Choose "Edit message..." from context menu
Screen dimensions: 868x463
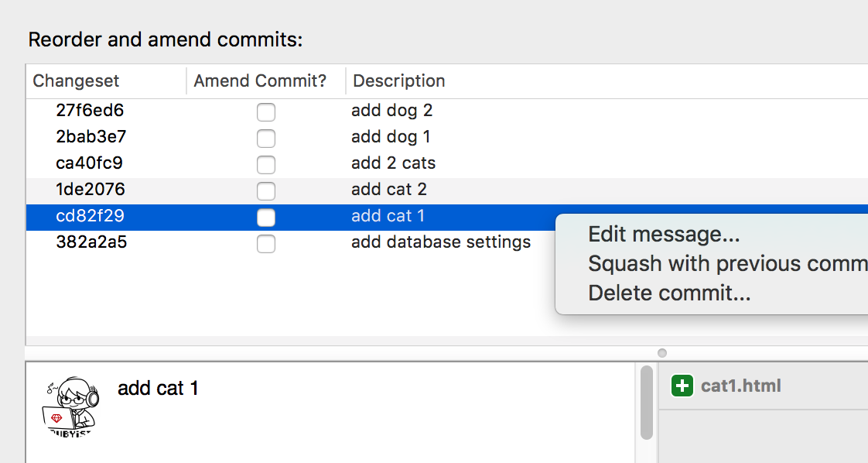(664, 234)
